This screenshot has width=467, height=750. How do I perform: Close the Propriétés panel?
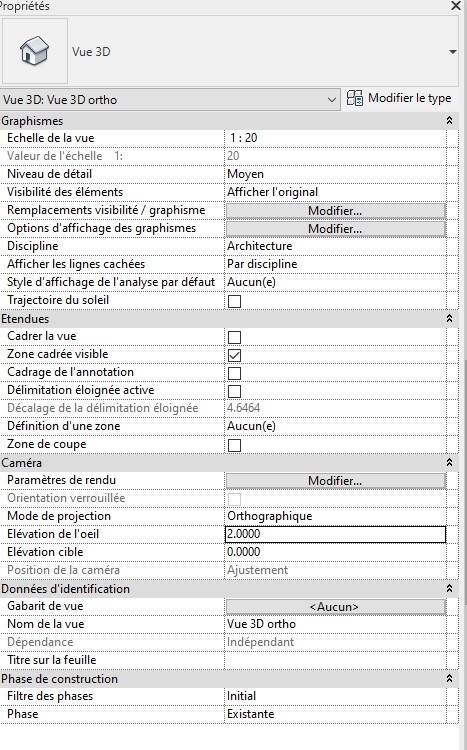point(456,6)
